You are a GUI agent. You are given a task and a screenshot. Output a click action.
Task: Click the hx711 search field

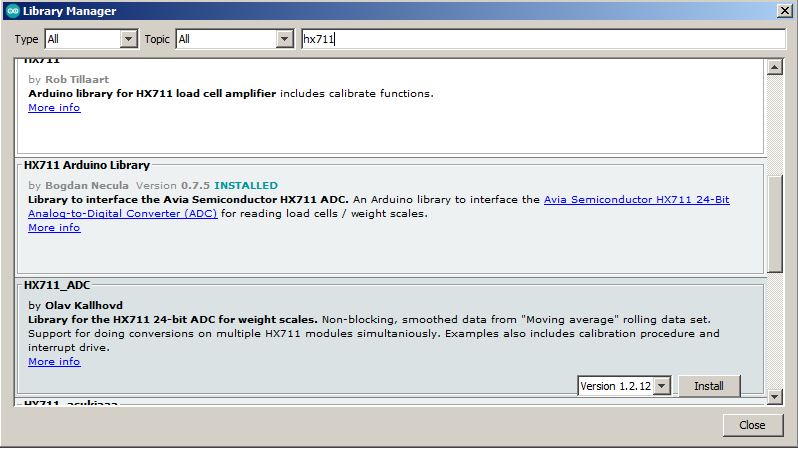click(x=544, y=39)
